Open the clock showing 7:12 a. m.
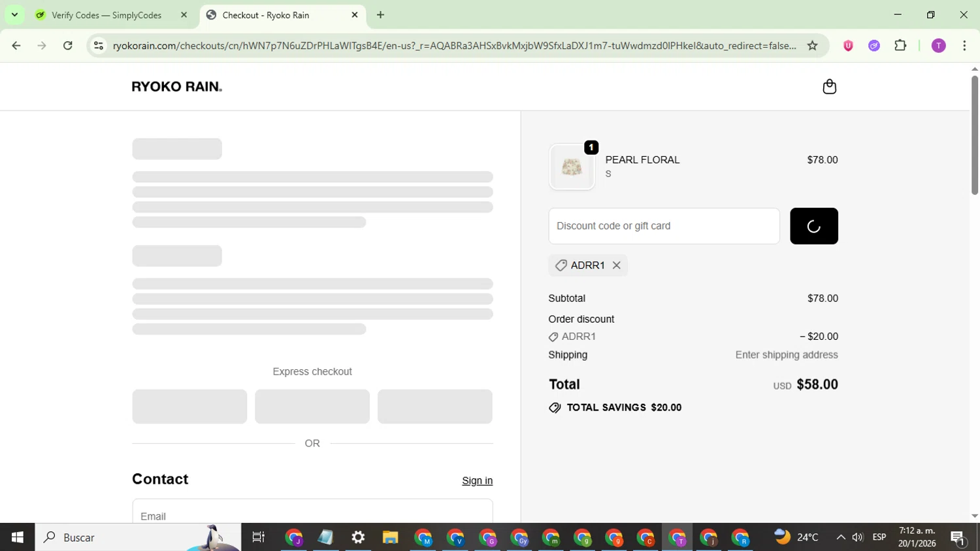980x551 pixels. 917,537
